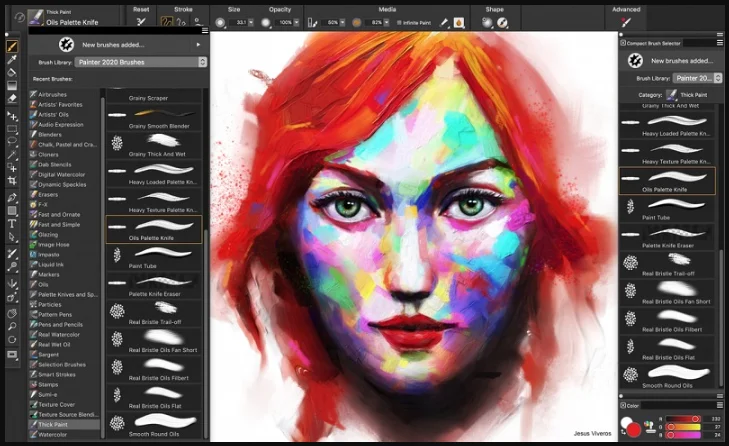Select the Rectangle Shape tool
Image resolution: width=729 pixels, height=446 pixels.
(12, 211)
